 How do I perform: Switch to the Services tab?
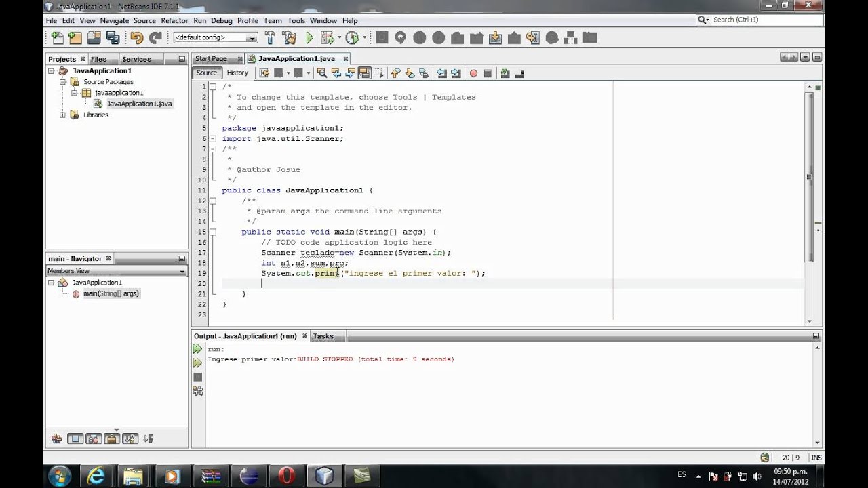coord(136,59)
